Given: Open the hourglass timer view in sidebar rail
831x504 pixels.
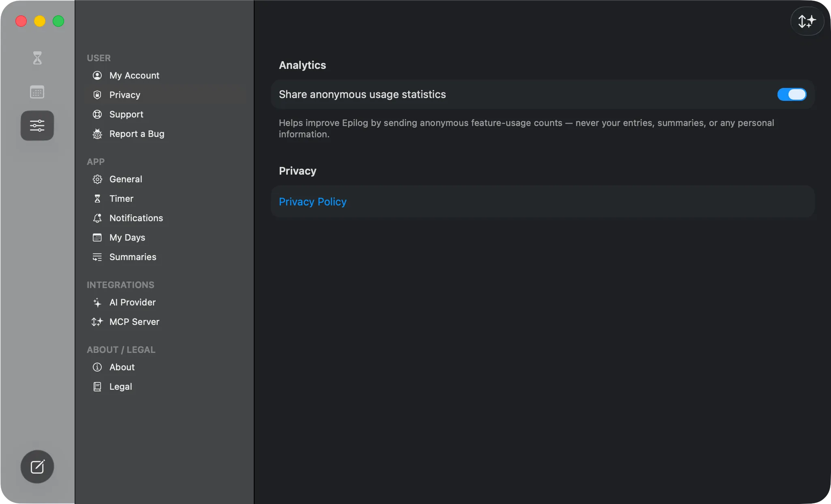Looking at the screenshot, I should [37, 58].
